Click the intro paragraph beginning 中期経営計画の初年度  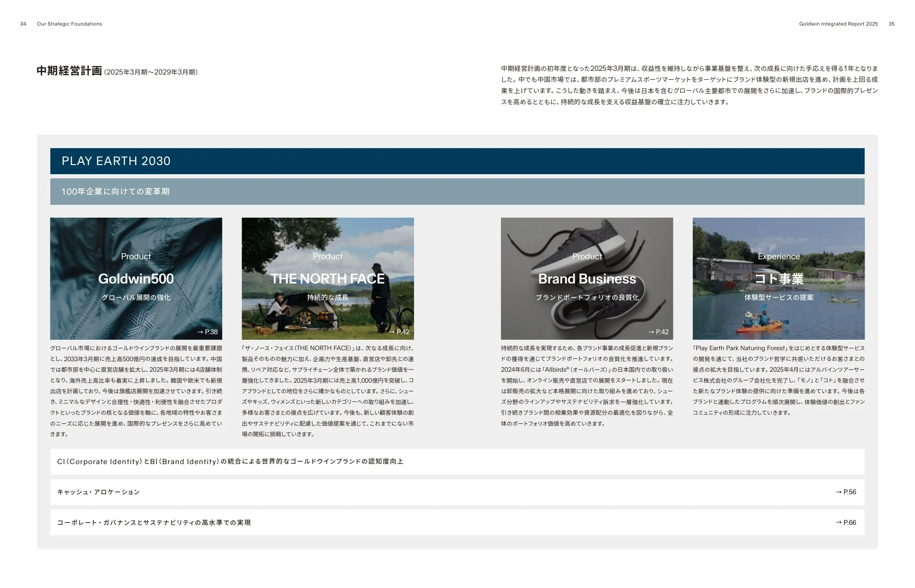coord(689,85)
